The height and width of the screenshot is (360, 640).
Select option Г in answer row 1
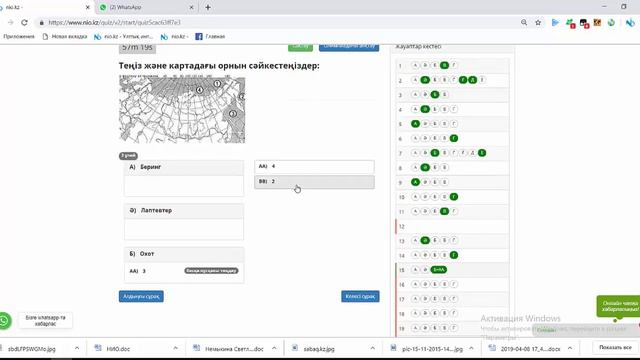(x=454, y=65)
